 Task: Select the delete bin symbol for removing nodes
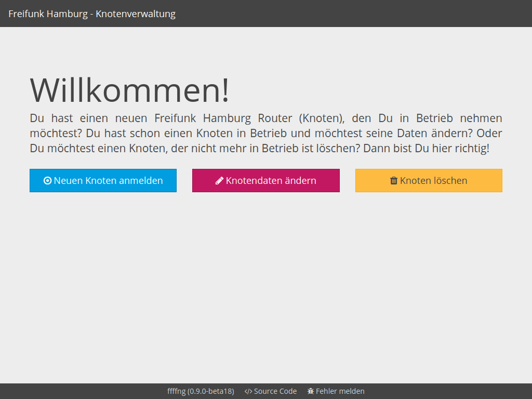point(393,180)
